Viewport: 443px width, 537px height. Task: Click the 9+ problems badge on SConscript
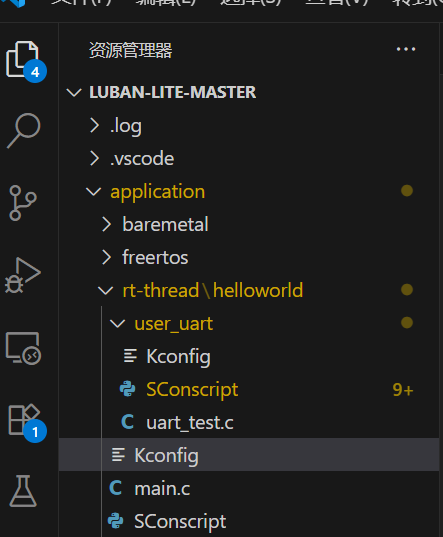point(403,389)
